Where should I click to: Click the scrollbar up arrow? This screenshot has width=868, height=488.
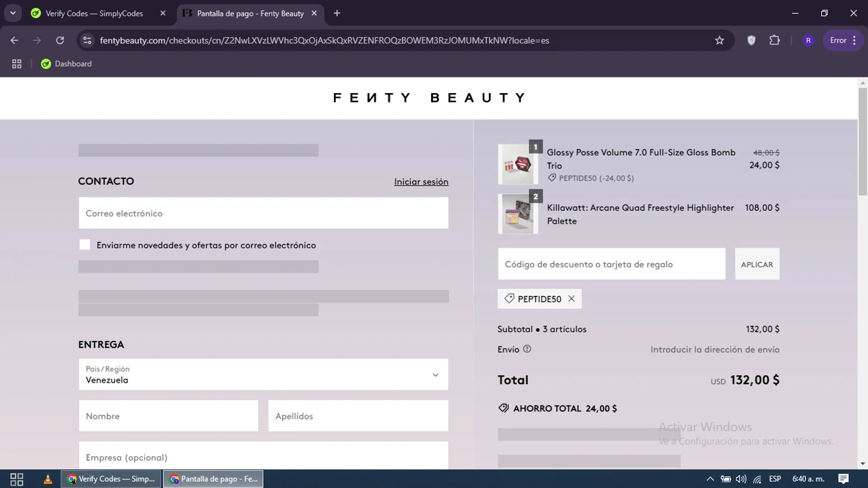click(x=863, y=83)
